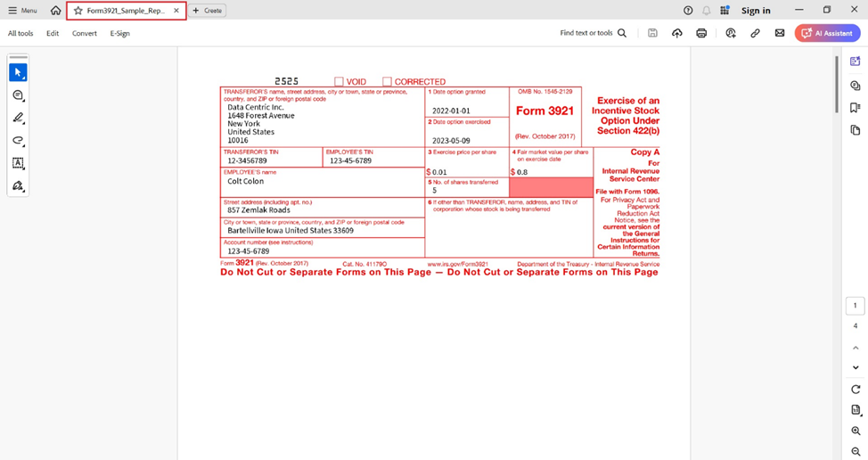Open page display settings icon
The height and width of the screenshot is (460, 868).
click(856, 410)
